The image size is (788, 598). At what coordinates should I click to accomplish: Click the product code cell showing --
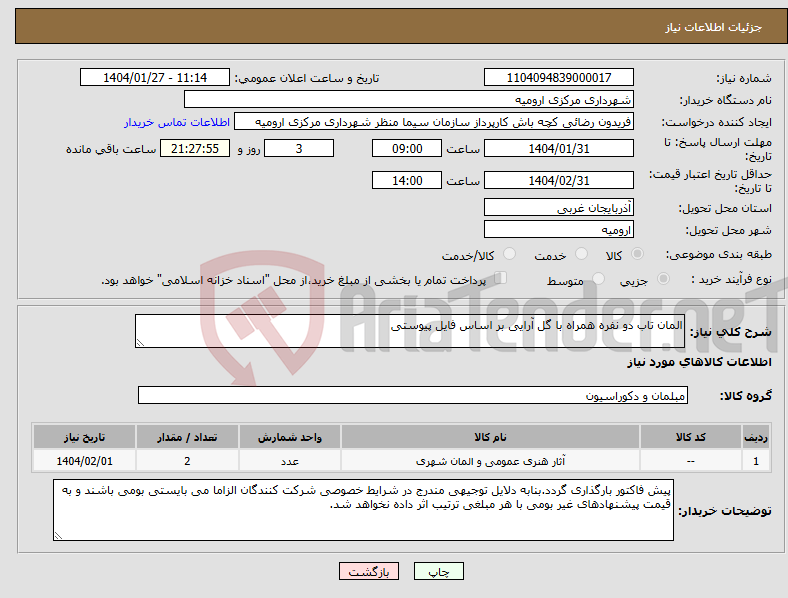tap(691, 461)
